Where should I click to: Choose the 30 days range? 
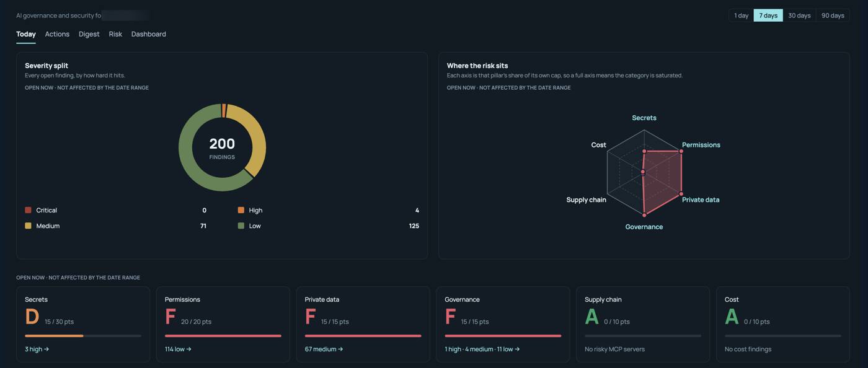pyautogui.click(x=800, y=15)
